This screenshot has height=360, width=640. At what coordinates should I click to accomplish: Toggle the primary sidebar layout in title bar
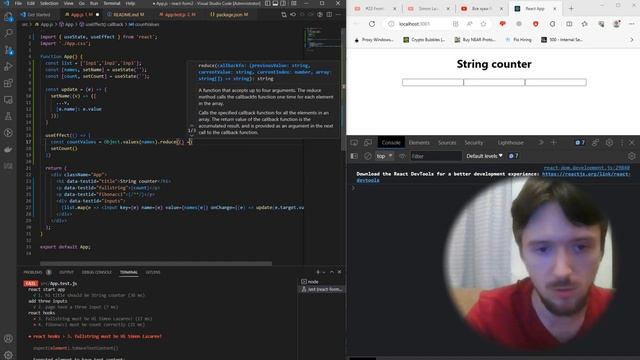(x=267, y=3)
